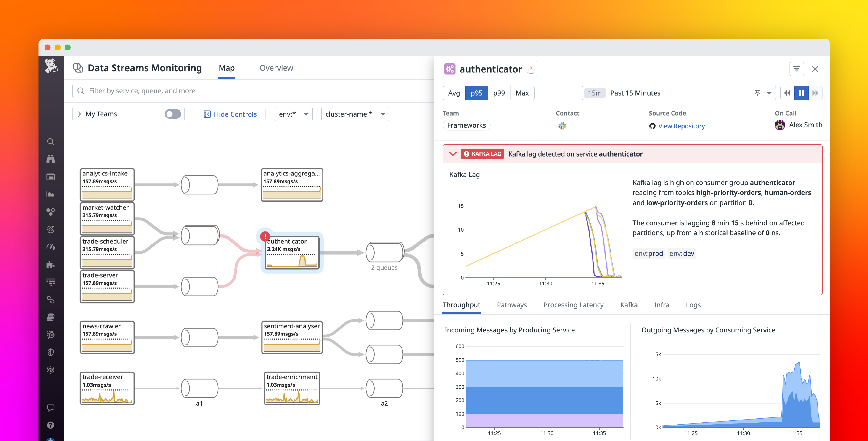Switch to the Overview tab
This screenshot has width=868, height=441.
(x=276, y=68)
